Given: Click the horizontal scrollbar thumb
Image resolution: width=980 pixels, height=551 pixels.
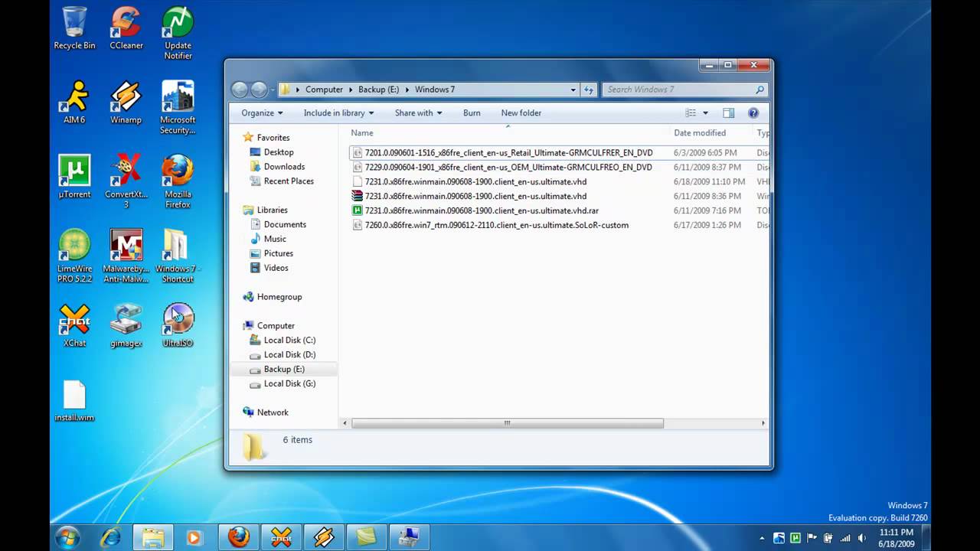Looking at the screenshot, I should [507, 423].
